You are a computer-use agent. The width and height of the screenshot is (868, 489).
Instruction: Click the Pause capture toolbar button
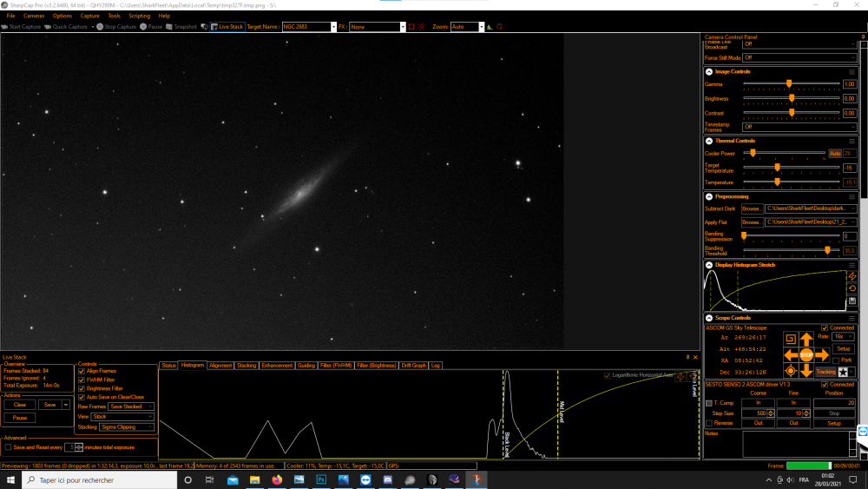pos(151,27)
